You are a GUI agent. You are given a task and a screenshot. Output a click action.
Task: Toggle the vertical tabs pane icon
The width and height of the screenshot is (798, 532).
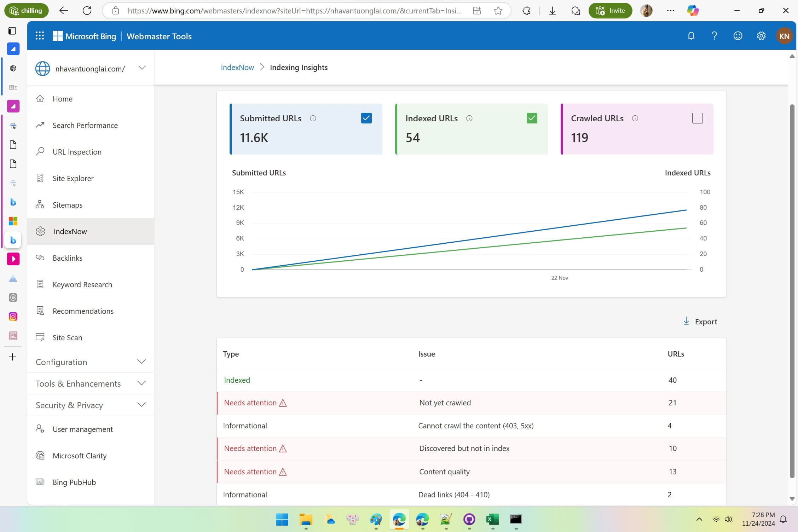click(x=12, y=31)
